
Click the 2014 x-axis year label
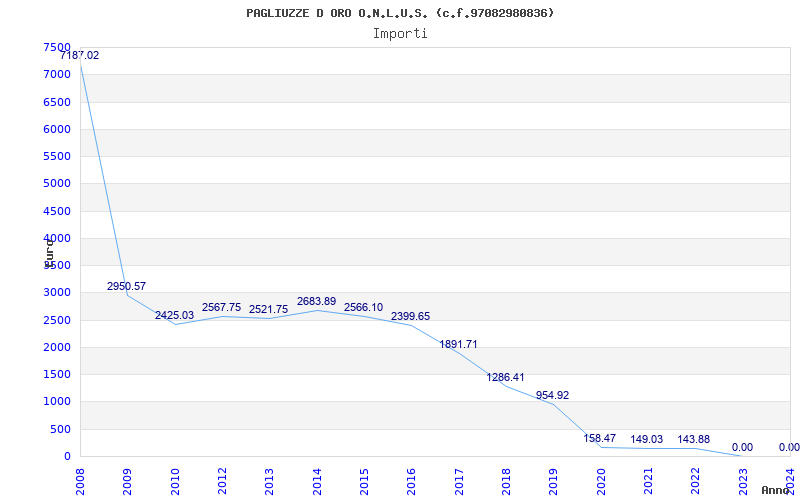[x=317, y=482]
